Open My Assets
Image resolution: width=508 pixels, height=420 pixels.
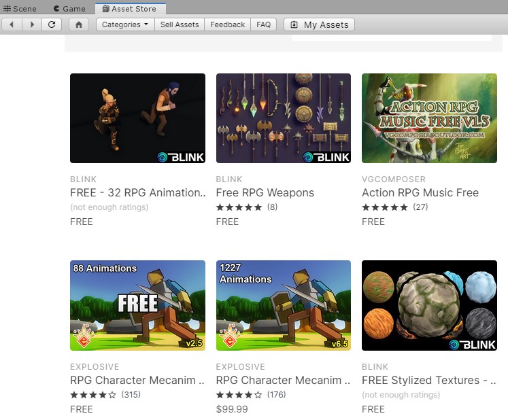point(319,24)
